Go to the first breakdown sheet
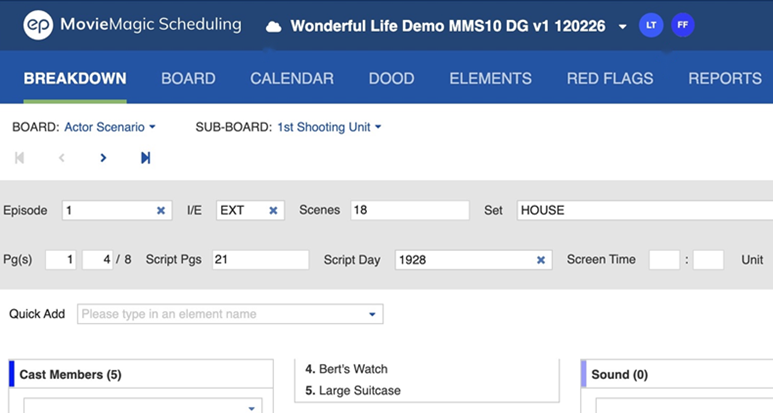Image resolution: width=773 pixels, height=413 pixels. point(20,158)
